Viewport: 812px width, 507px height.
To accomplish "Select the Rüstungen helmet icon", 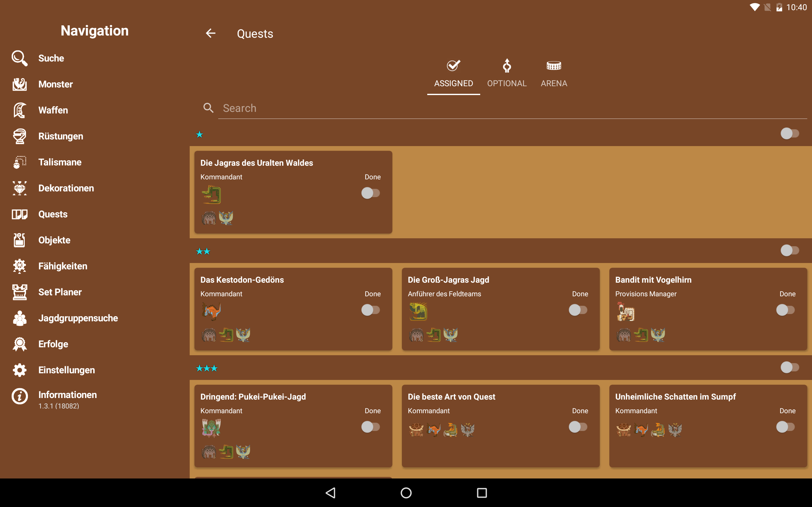I will (19, 136).
